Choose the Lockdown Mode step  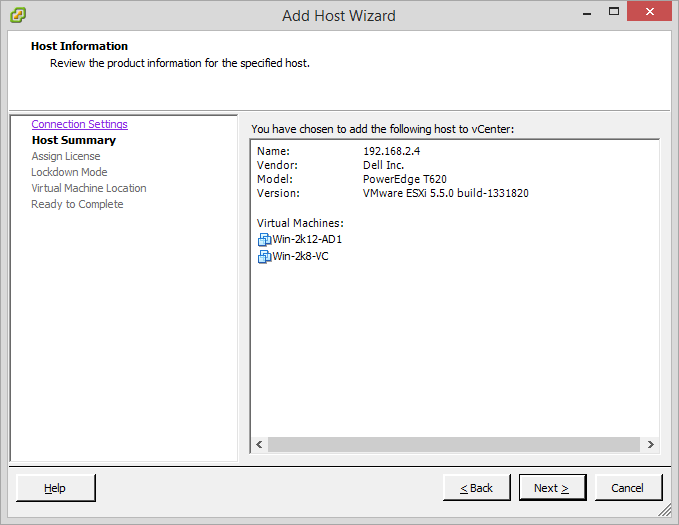point(69,172)
